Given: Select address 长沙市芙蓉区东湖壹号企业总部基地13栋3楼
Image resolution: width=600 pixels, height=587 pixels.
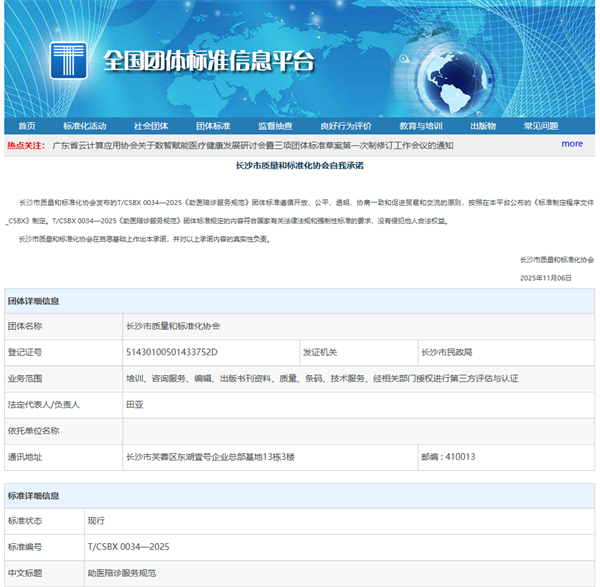Looking at the screenshot, I should point(210,457).
